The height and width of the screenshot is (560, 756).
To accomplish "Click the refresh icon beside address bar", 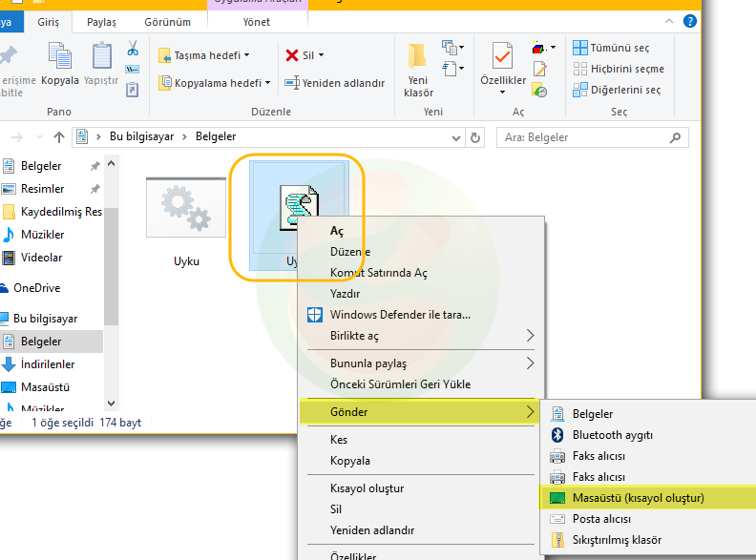I will 475,137.
